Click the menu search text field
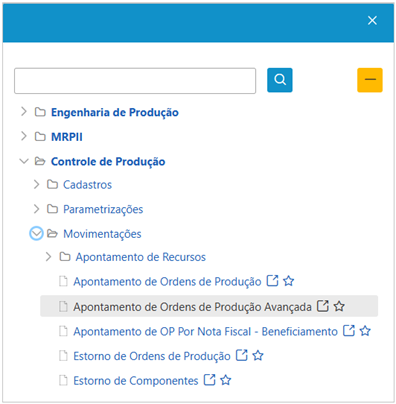 [x=135, y=81]
